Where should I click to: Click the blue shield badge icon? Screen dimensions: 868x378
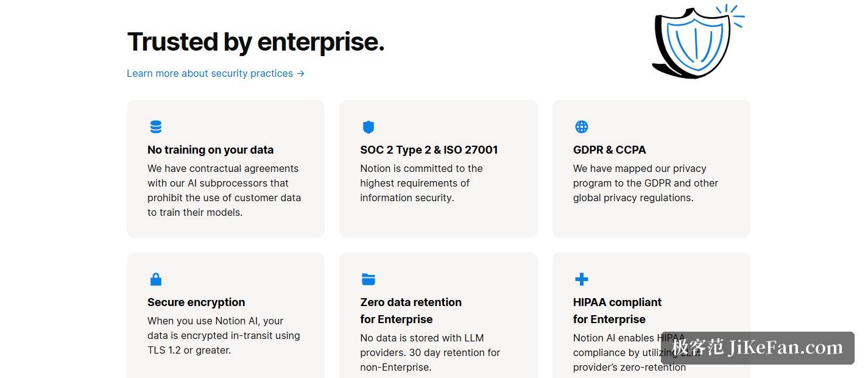click(x=369, y=127)
